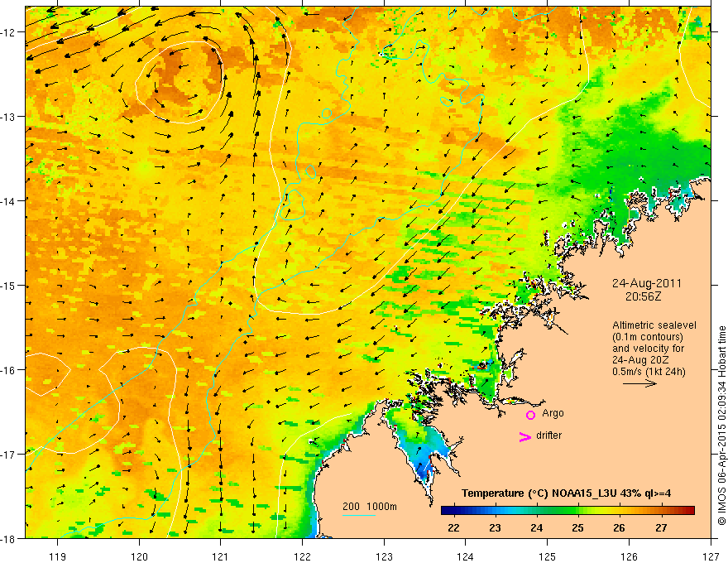This screenshot has width=728, height=563.
Task: Click the color bar label '24'
Action: (537, 527)
